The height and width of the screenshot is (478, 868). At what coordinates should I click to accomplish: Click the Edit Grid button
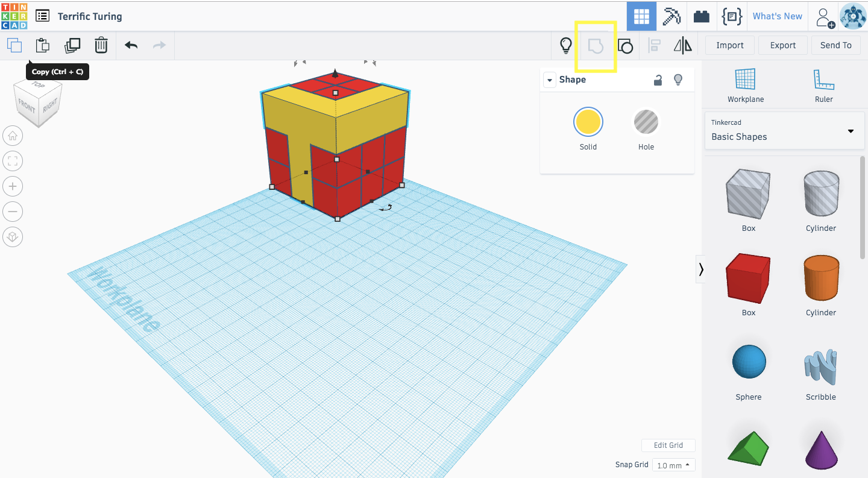click(x=668, y=445)
